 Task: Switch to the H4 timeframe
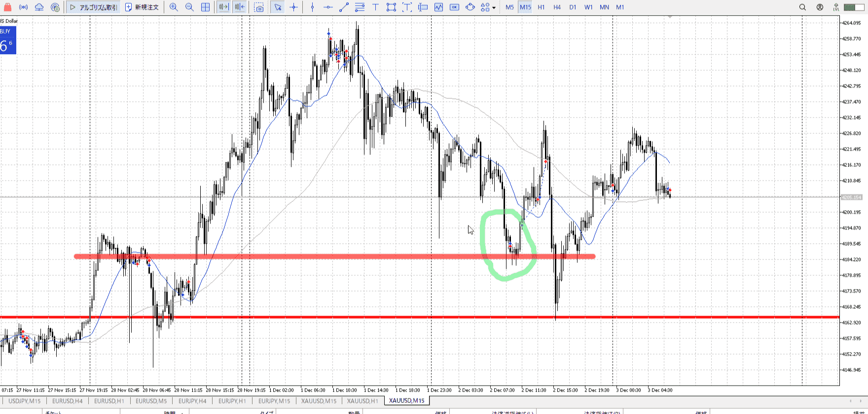point(557,7)
